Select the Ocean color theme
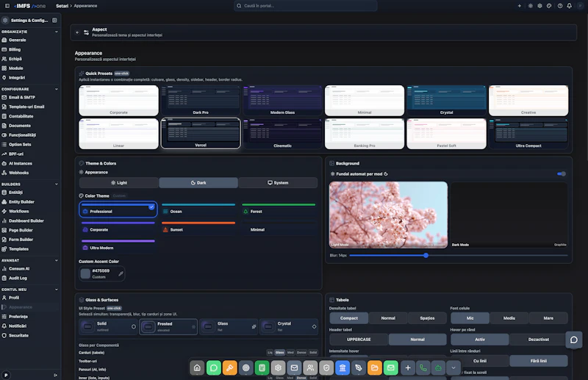The image size is (588, 380). [198, 209]
